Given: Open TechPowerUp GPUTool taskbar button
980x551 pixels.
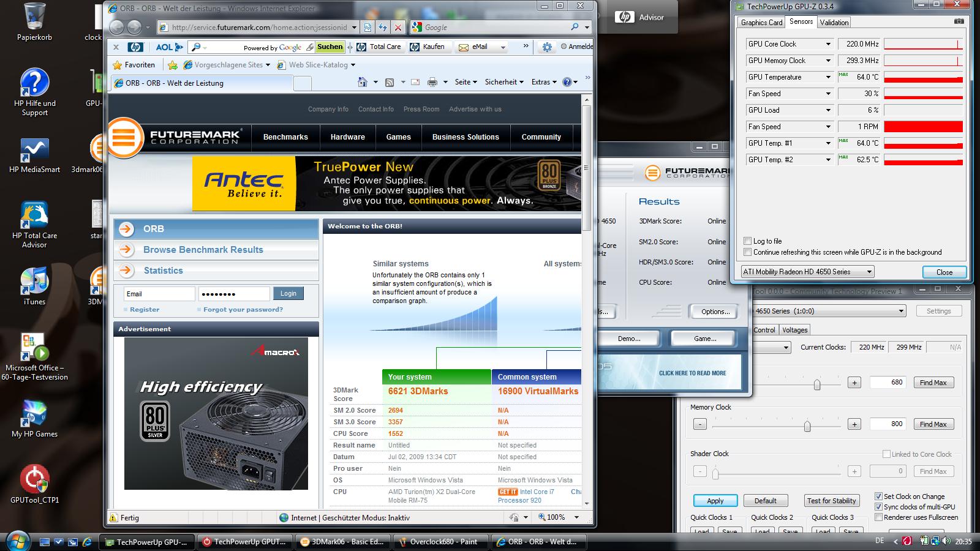Looking at the screenshot, I should pos(244,542).
